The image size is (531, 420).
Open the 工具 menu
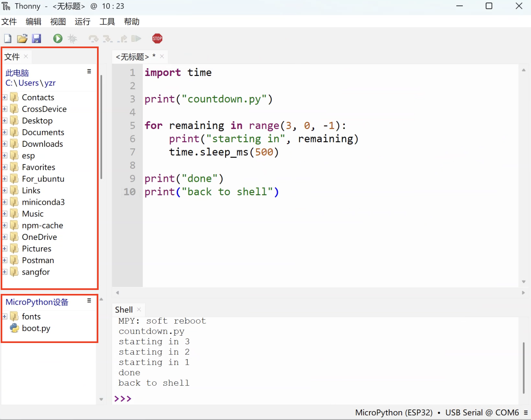point(107,22)
